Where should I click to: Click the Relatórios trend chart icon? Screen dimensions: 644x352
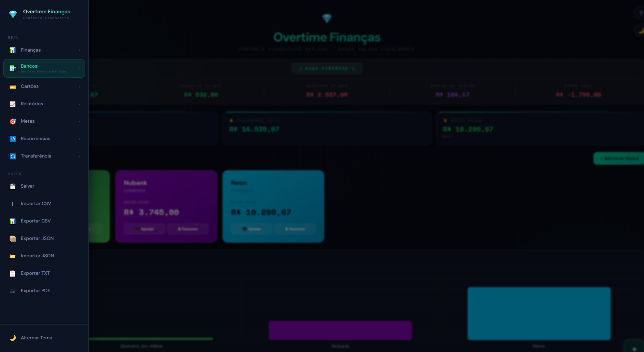[x=13, y=104]
